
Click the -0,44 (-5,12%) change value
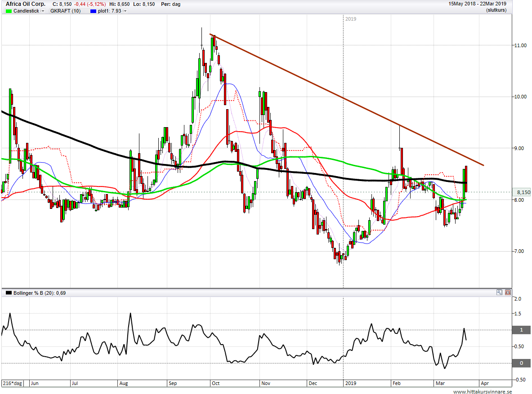tap(90, 4)
